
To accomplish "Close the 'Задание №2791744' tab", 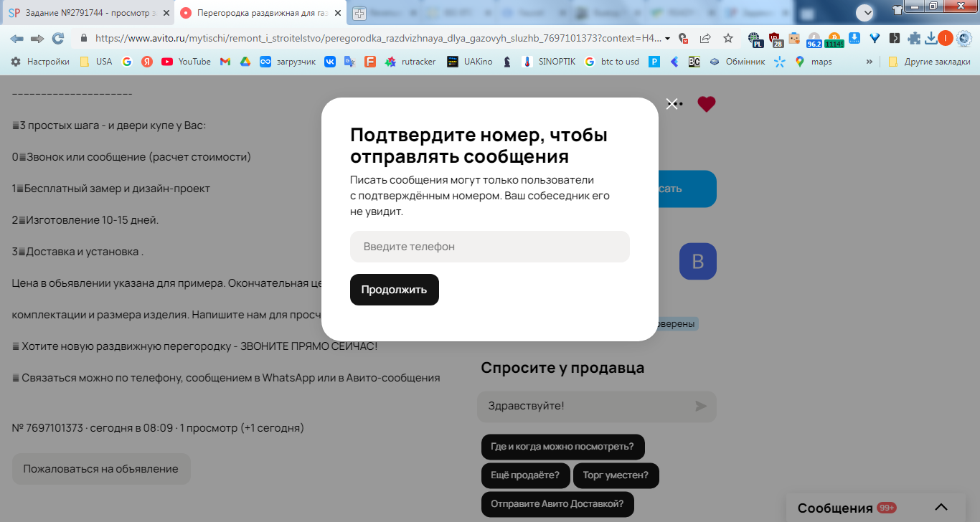I will [x=165, y=13].
